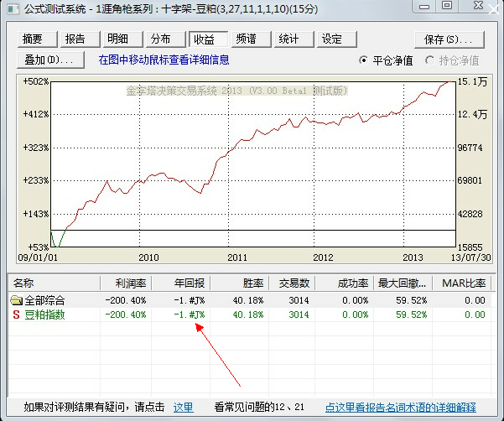This screenshot has height=421, width=504.
Task: Click the 保存(S)... button
Action: 449,39
